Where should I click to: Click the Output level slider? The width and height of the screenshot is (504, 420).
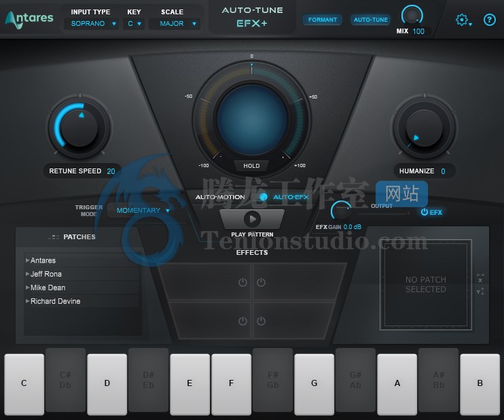(x=384, y=213)
